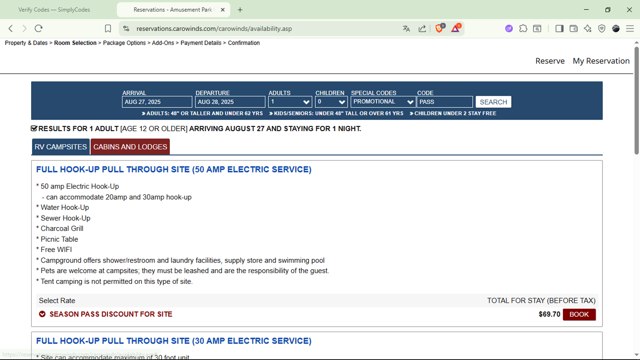Switch to Cabins and Lodges tab
Viewport: 640px width, 360px height.
pos(130,147)
